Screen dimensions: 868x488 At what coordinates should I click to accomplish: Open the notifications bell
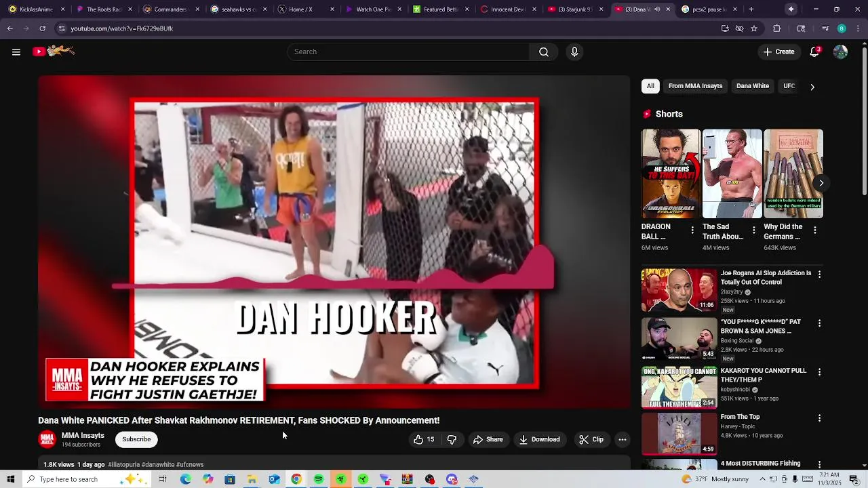815,52
